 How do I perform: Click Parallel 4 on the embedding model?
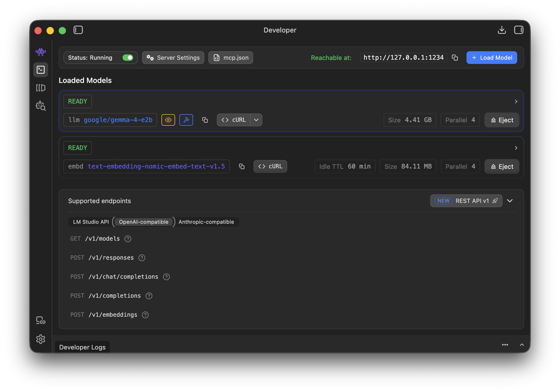tap(460, 166)
